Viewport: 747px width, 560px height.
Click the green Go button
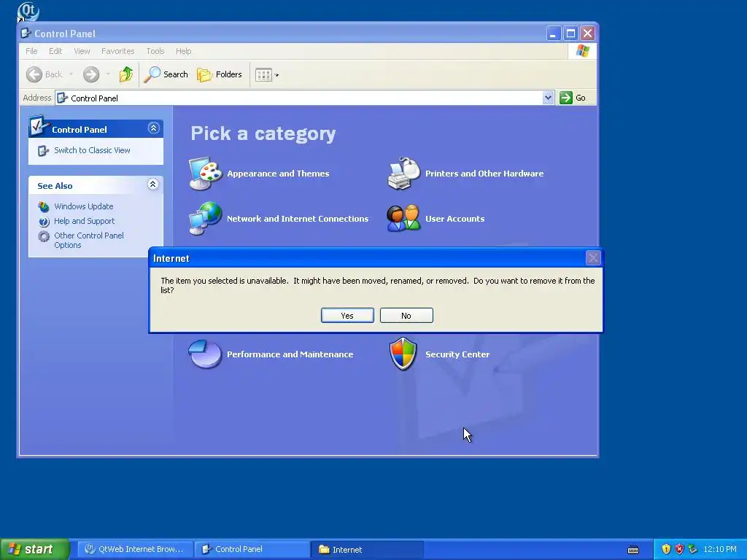(573, 98)
